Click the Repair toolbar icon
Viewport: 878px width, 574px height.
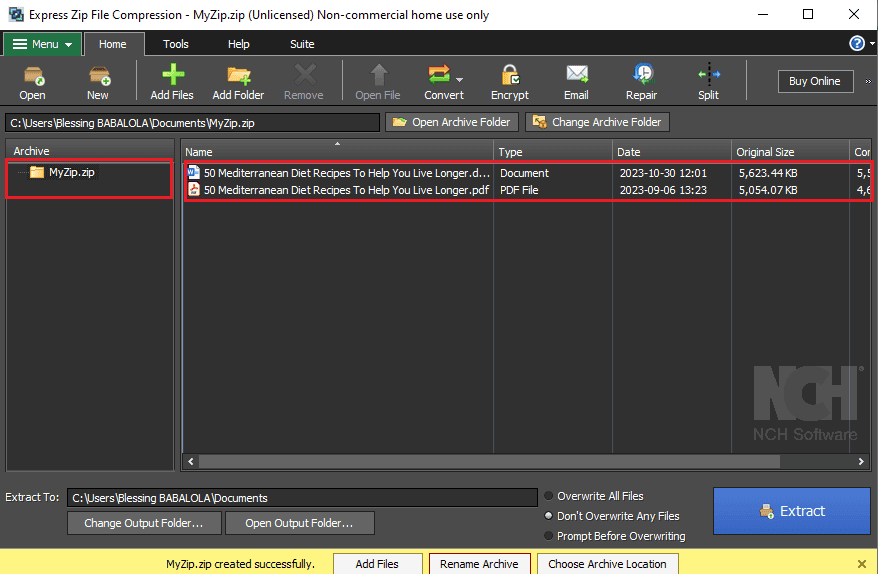pos(642,82)
